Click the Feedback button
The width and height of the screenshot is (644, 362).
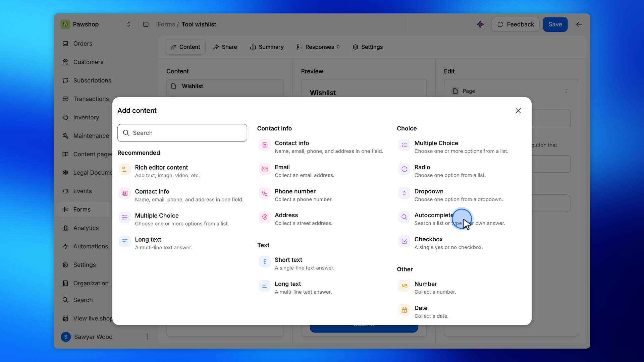tap(516, 24)
